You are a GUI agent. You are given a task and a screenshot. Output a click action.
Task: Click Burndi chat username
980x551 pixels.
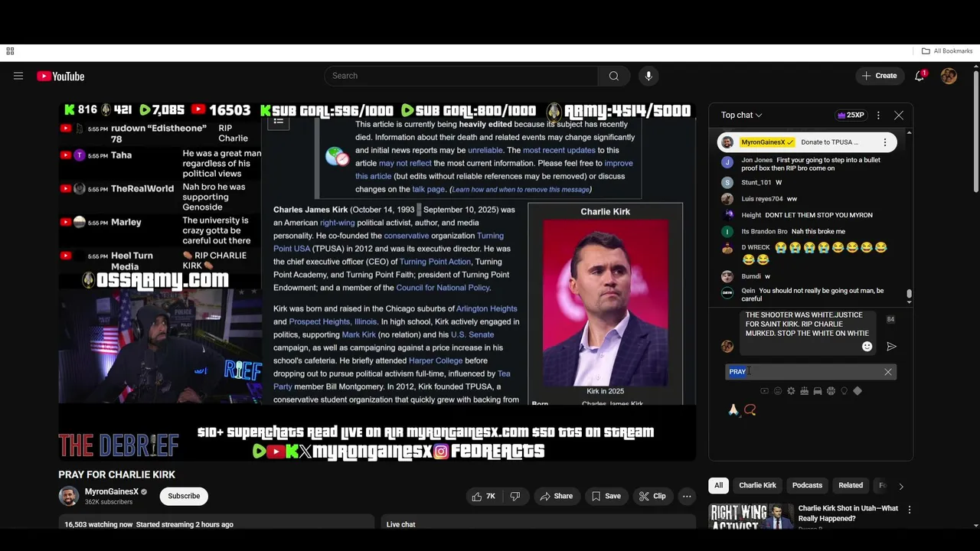pyautogui.click(x=751, y=276)
